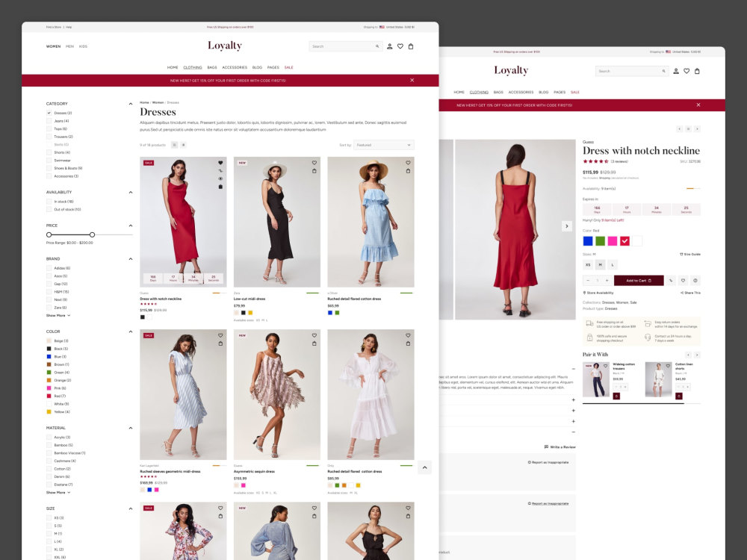Check the XS size filter

click(49, 517)
